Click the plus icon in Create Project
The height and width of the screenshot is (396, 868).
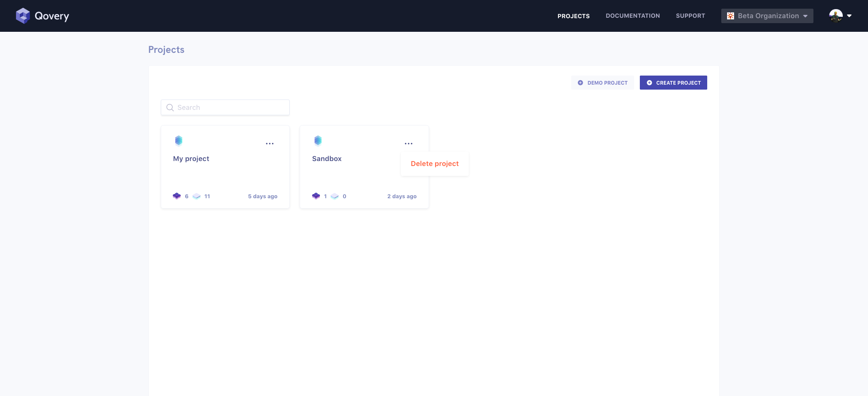(x=649, y=83)
